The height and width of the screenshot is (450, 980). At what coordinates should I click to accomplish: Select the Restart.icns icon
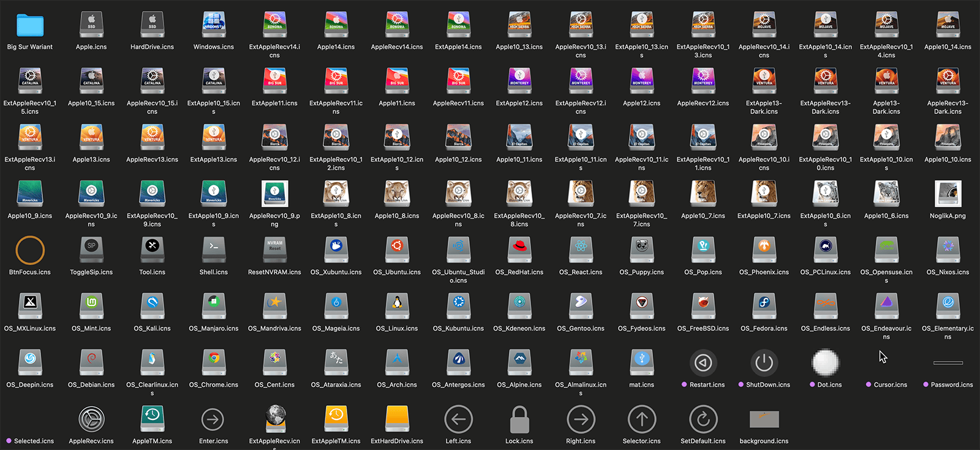pyautogui.click(x=703, y=363)
